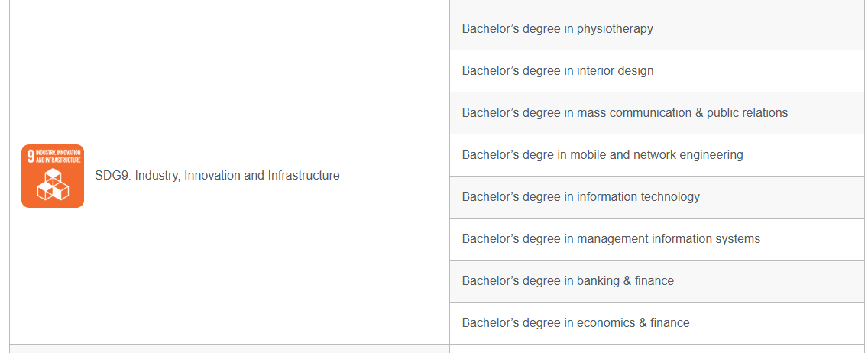The width and height of the screenshot is (868, 353).
Task: Click the word "banking" in the degree list
Action: (x=598, y=281)
